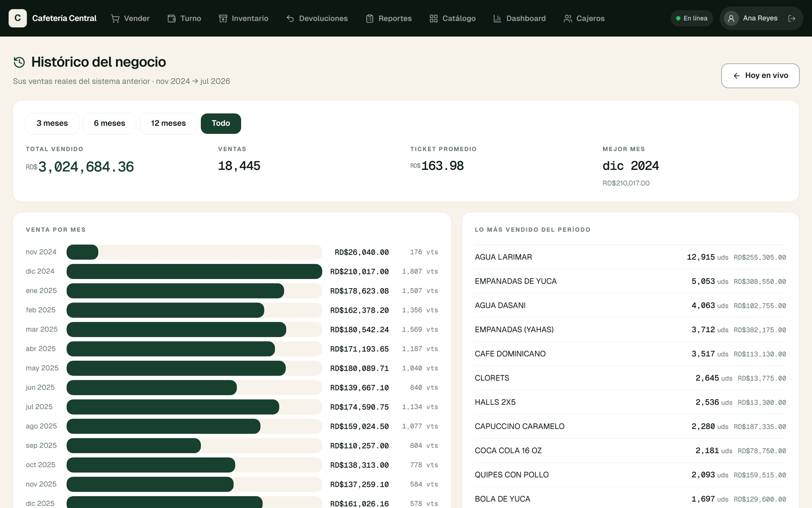Image resolution: width=812 pixels, height=508 pixels.
Task: Click the RD$178,623.08 amount for ene 2025
Action: (360, 291)
